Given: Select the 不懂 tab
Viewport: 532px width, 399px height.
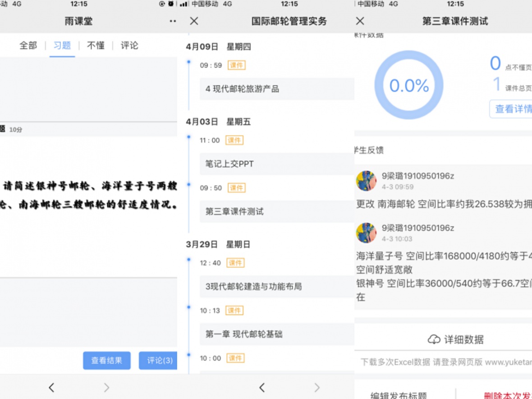Looking at the screenshot, I should [96, 46].
